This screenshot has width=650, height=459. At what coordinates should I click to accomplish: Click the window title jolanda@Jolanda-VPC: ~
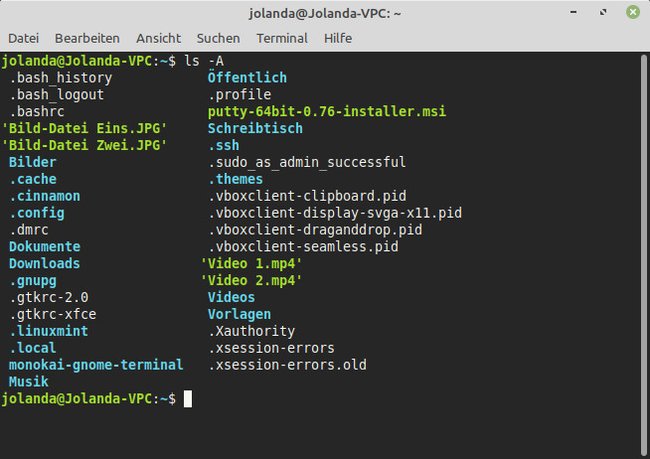(x=325, y=14)
